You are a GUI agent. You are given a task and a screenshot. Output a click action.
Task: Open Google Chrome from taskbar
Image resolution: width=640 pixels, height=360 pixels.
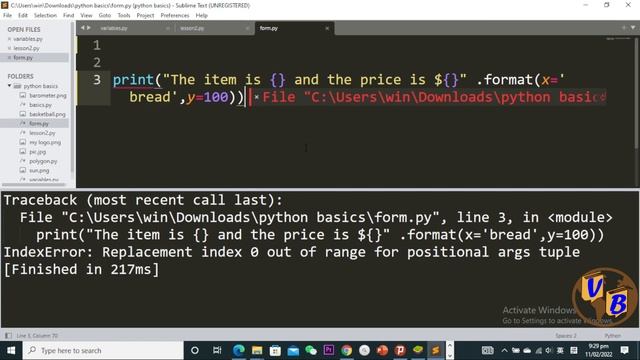pyautogui.click(x=347, y=350)
